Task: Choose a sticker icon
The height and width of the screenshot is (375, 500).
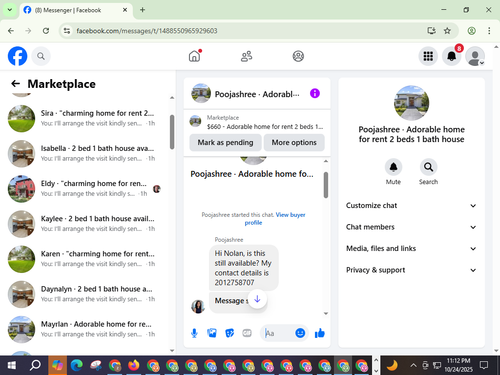Action: point(230,333)
